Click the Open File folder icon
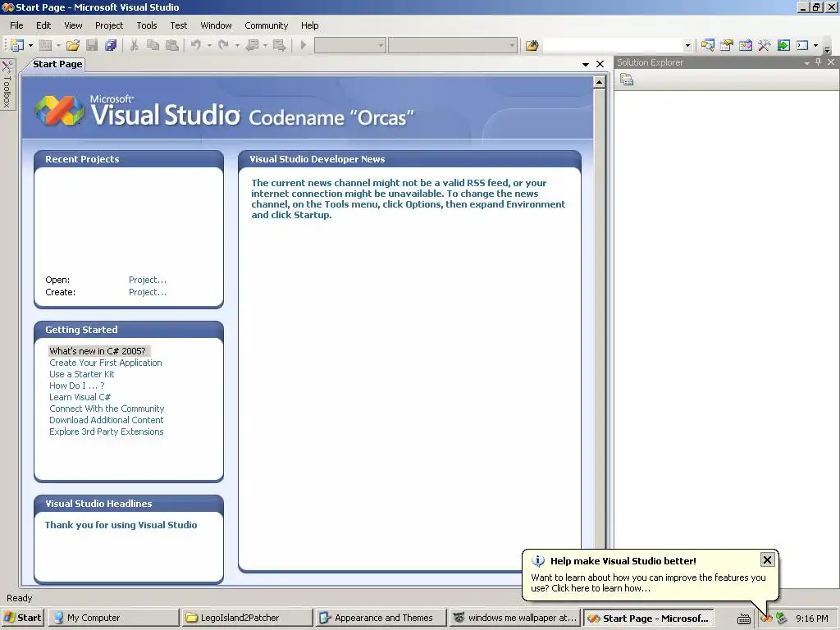Image resolution: width=840 pixels, height=630 pixels. pyautogui.click(x=73, y=45)
